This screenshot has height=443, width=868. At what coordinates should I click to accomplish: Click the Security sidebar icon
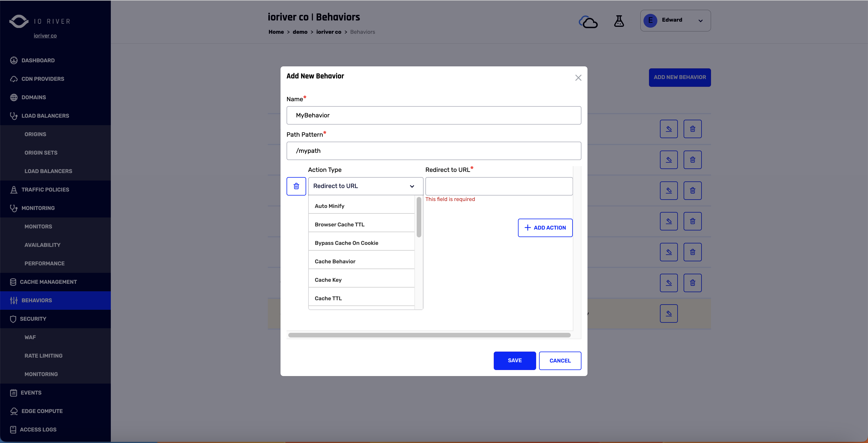point(12,319)
